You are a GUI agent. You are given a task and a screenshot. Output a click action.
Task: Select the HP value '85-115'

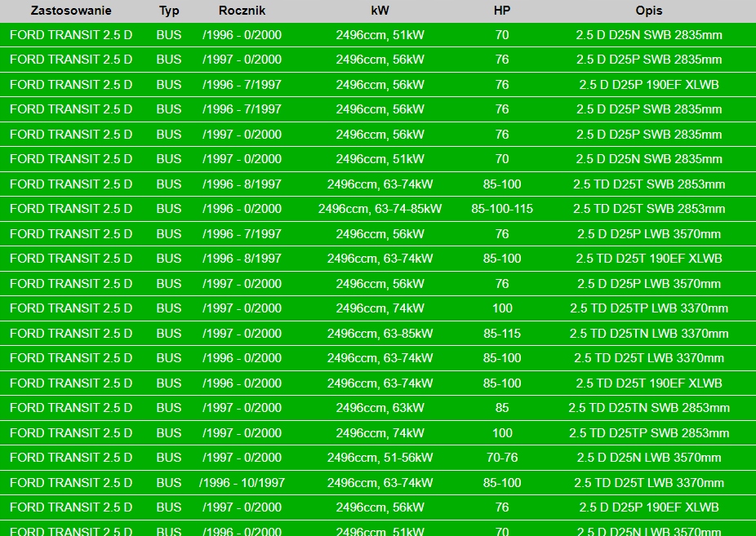coord(502,333)
